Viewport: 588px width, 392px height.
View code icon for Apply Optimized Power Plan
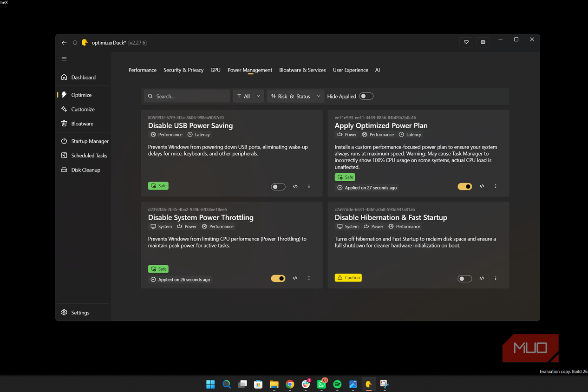coord(482,186)
